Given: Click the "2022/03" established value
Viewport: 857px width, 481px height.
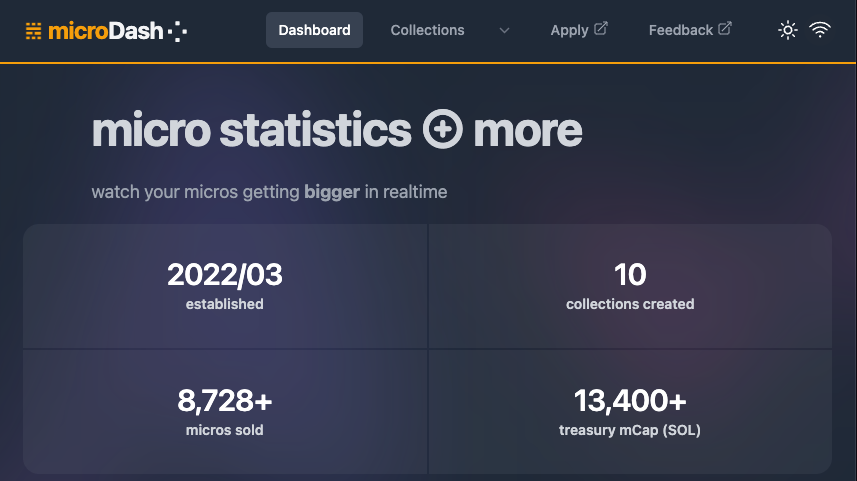Looking at the screenshot, I should [225, 274].
